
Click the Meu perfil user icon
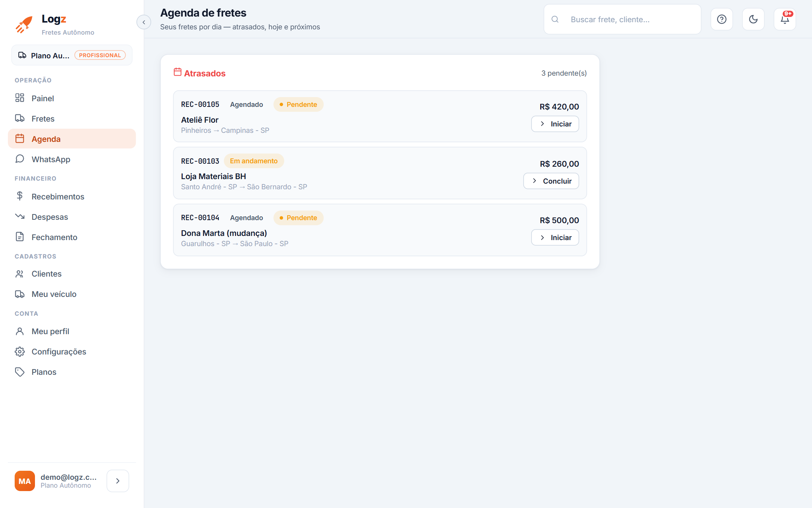pos(20,331)
